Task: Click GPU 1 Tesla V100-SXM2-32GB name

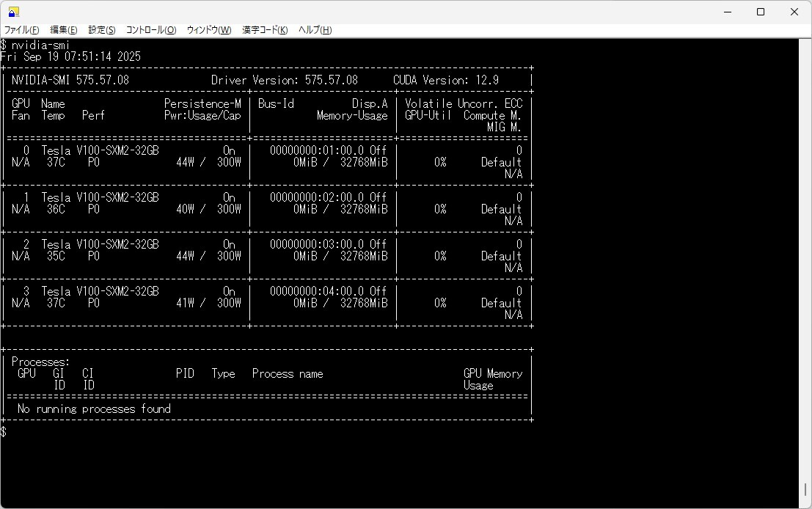Action: [100, 198]
